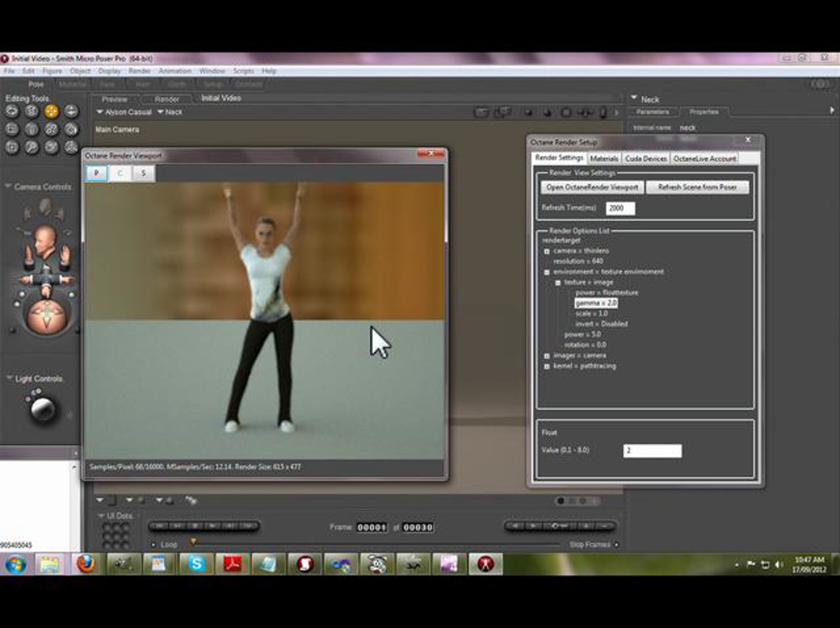The image size is (840, 628).
Task: Select the gamma = 2.0 row
Action: (596, 303)
